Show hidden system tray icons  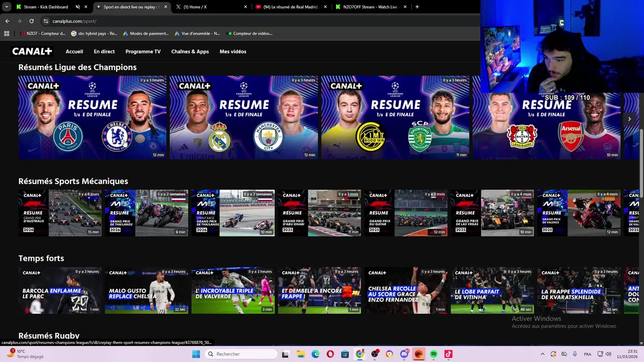click(x=542, y=354)
